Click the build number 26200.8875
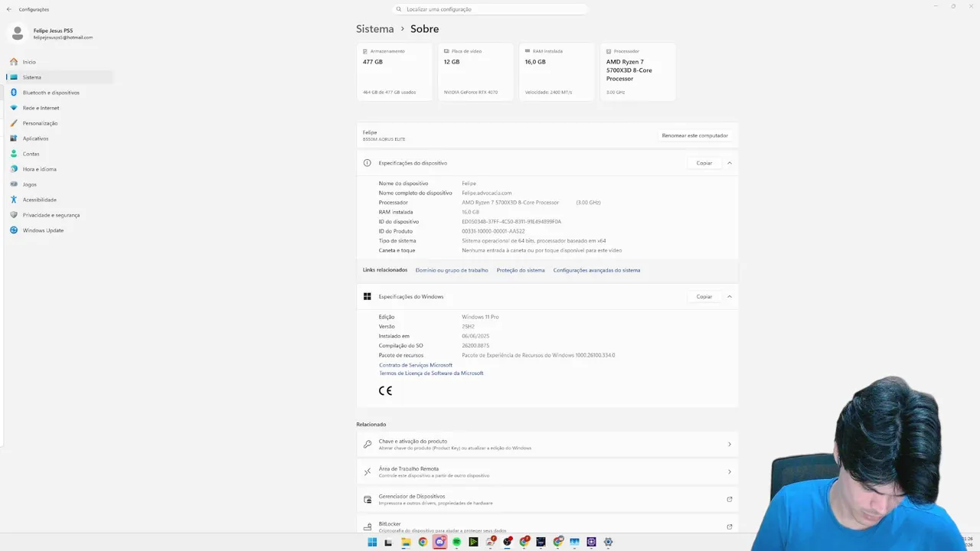980x551 pixels. tap(475, 346)
